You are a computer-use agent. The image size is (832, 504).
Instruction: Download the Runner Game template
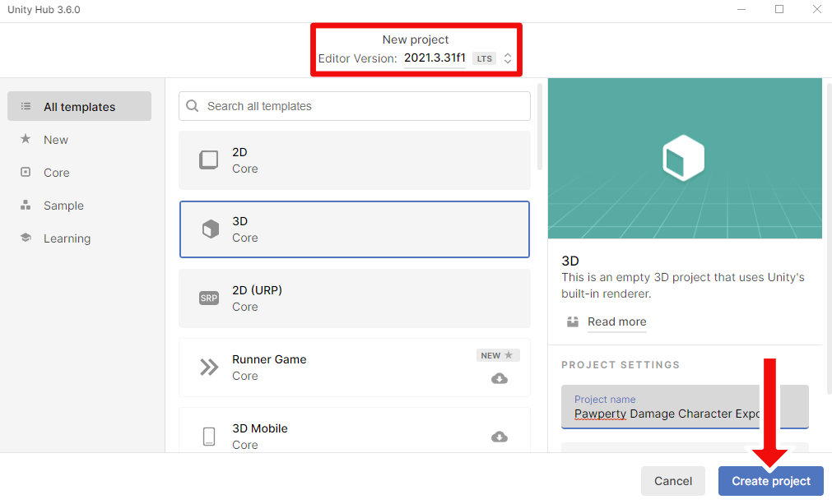[499, 379]
